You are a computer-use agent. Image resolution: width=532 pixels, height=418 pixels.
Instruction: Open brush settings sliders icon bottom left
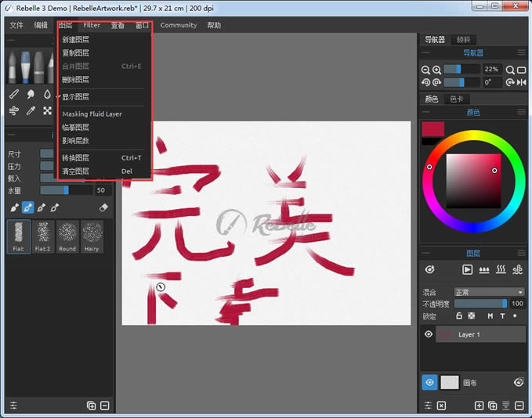click(13, 405)
